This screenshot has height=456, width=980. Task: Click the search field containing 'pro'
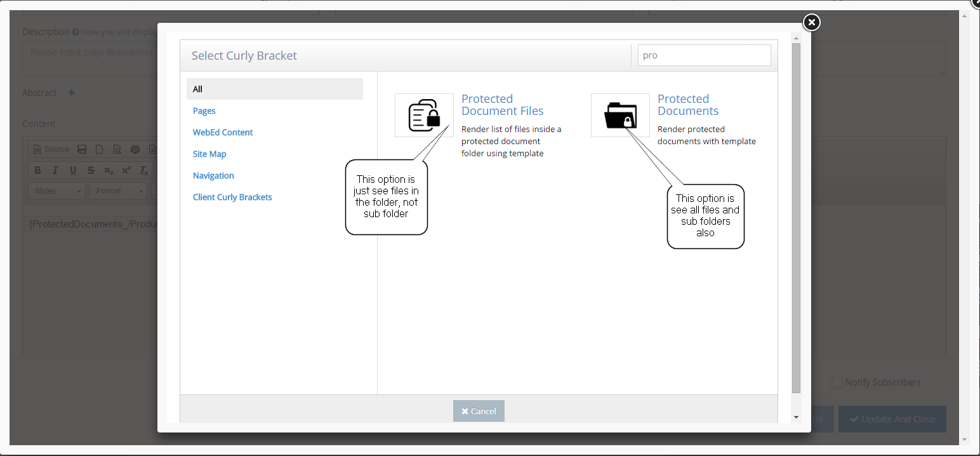coord(704,55)
